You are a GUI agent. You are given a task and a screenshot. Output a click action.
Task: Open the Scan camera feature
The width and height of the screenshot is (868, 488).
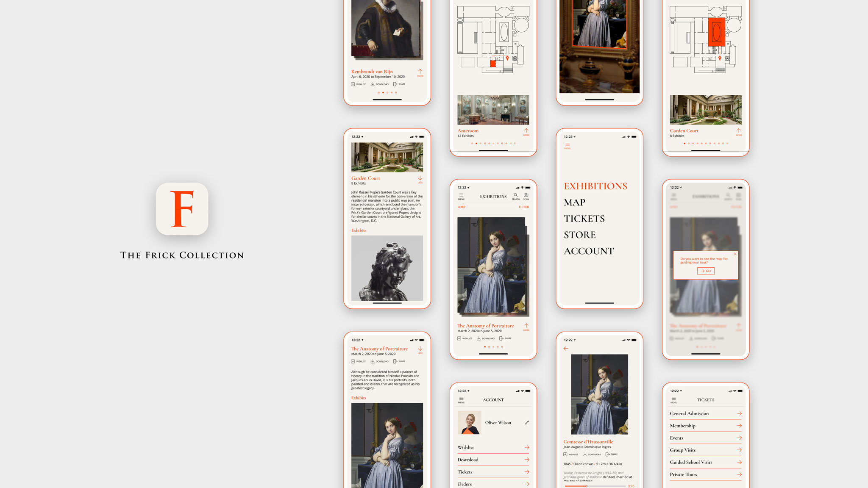526,196
